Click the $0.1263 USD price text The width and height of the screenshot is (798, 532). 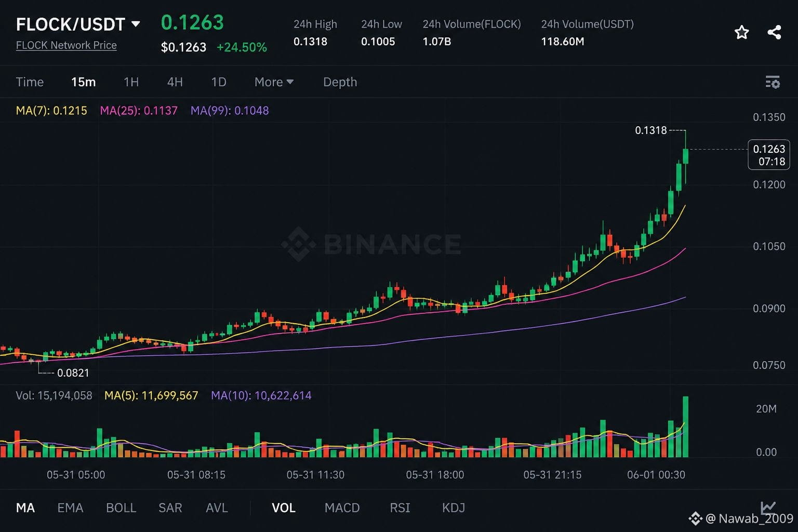[183, 47]
